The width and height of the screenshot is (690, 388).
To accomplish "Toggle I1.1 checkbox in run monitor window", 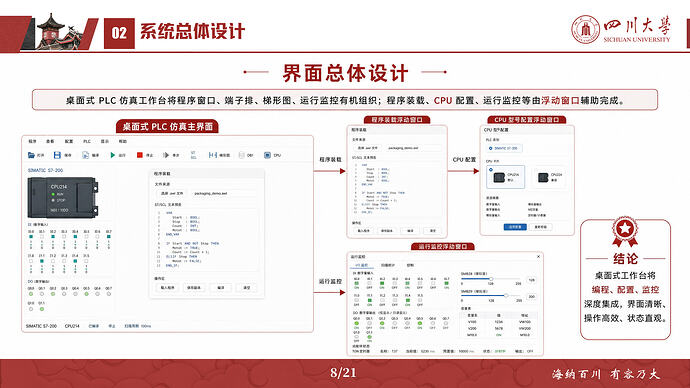I will click(369, 300).
